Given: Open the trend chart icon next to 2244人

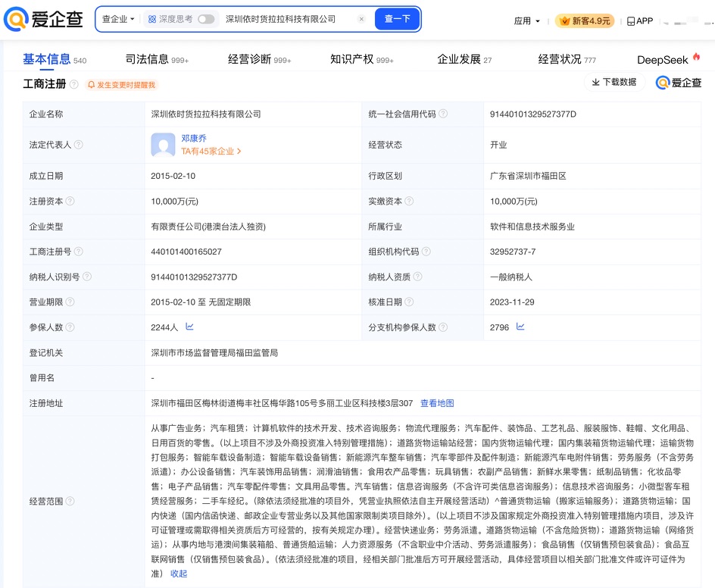Looking at the screenshot, I should [189, 327].
